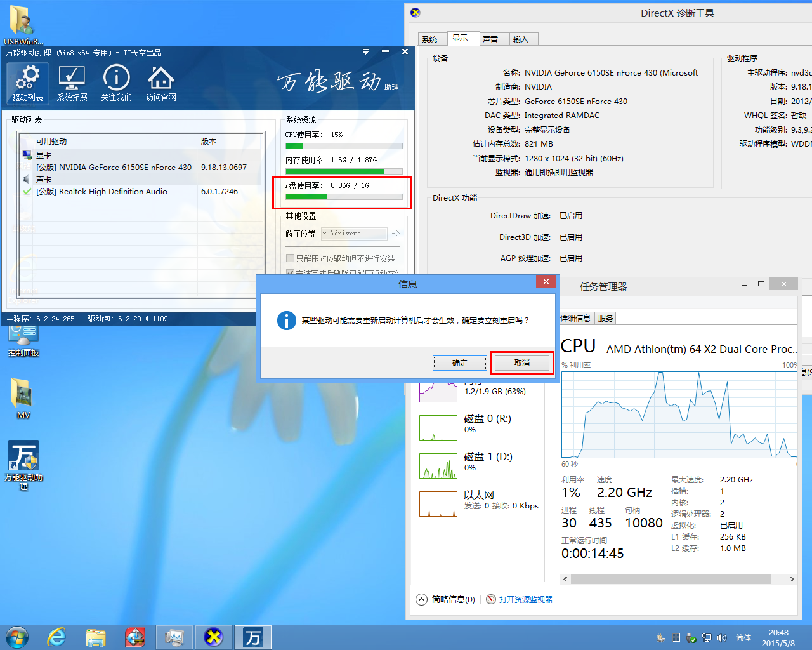Click the Task Manager horizontal scrollbar thumb
The image size is (812, 650).
(x=671, y=579)
